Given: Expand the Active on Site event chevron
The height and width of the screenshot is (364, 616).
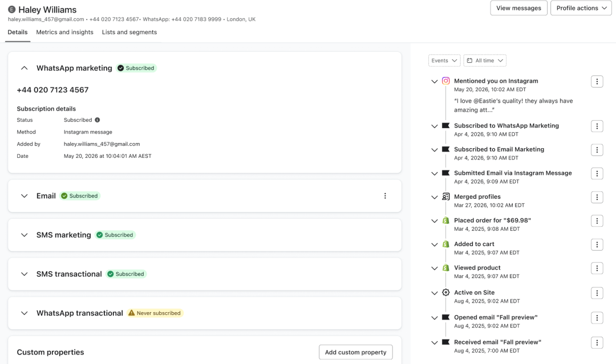Looking at the screenshot, I should (434, 293).
